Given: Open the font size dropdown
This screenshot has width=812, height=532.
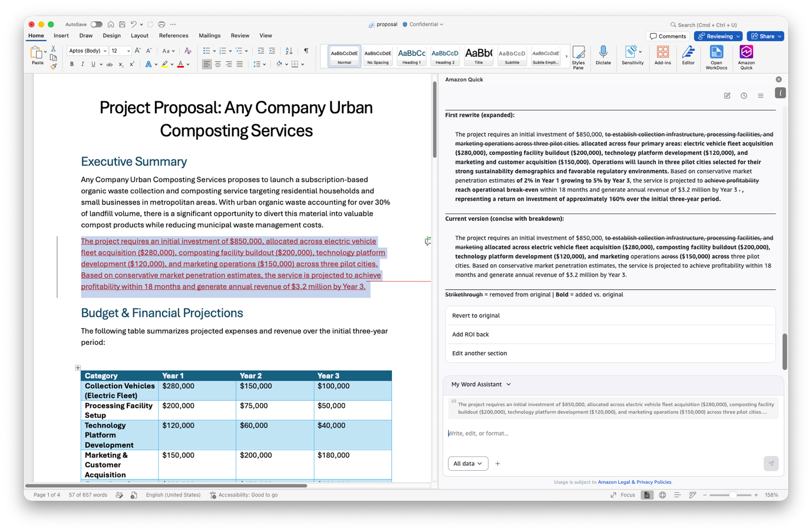Looking at the screenshot, I should click(128, 51).
